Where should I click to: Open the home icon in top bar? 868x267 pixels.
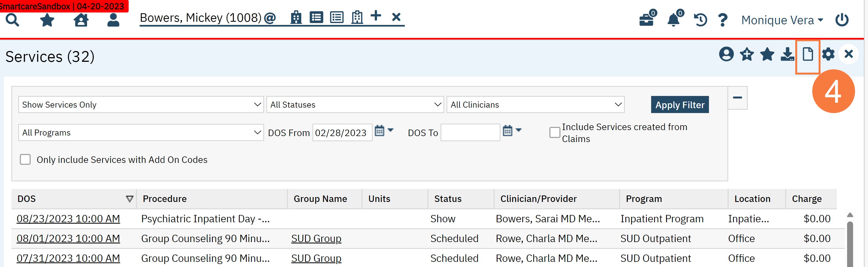pyautogui.click(x=81, y=20)
